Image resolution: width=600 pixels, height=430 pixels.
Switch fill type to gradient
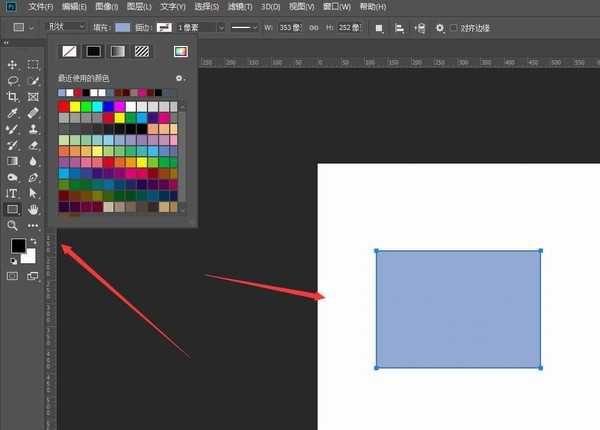click(x=118, y=50)
